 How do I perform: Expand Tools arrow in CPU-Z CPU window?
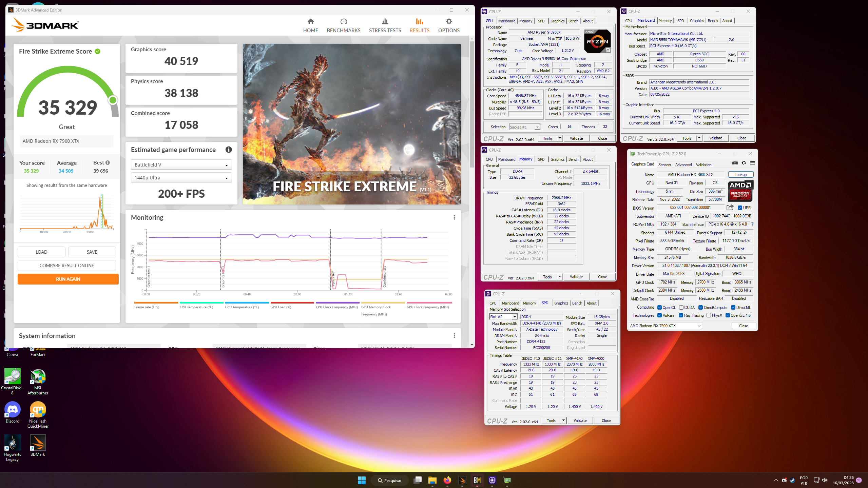(x=560, y=138)
